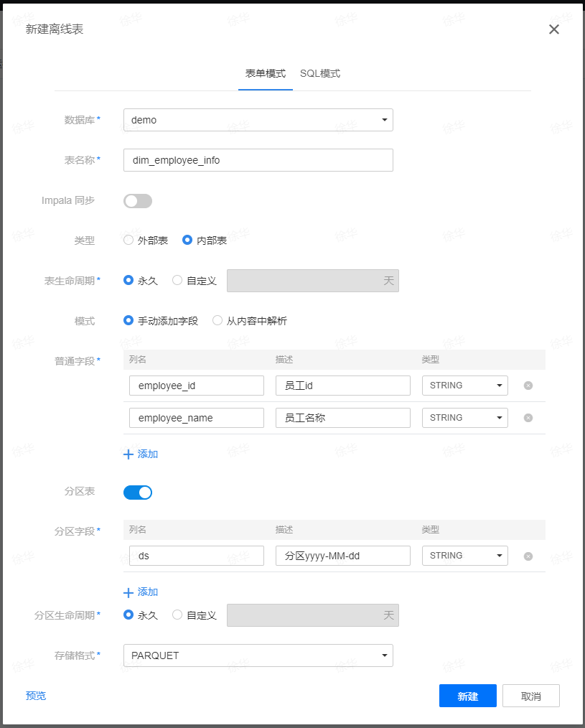Add a new 普通字段 row
Viewport: 585px width, 728px height.
coord(141,454)
